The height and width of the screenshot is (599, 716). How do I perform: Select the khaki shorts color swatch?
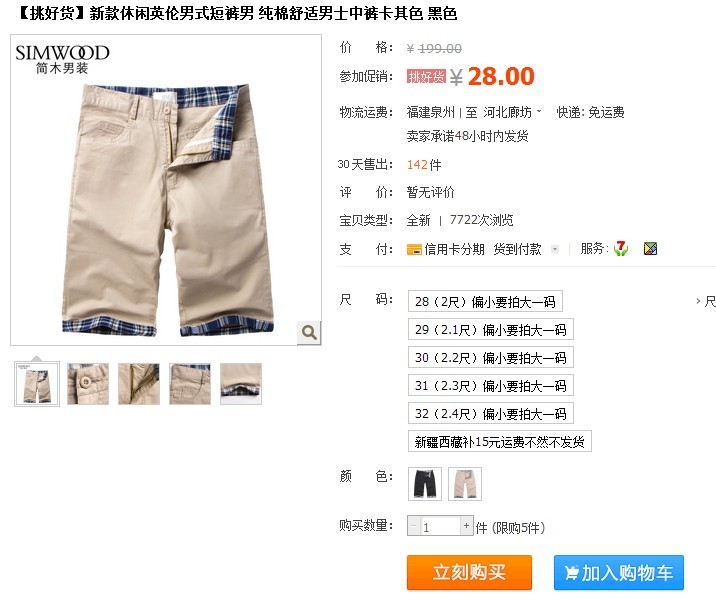(465, 484)
